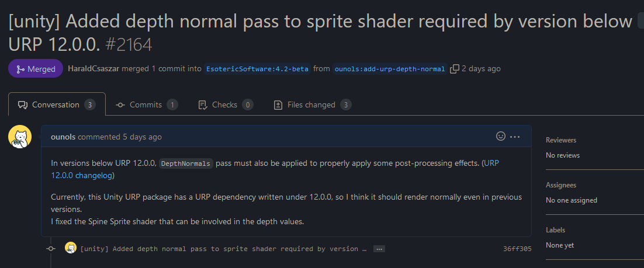Open the HaraldCsaszar user profile link
Viewport: 644px width, 268px height.
pos(94,68)
